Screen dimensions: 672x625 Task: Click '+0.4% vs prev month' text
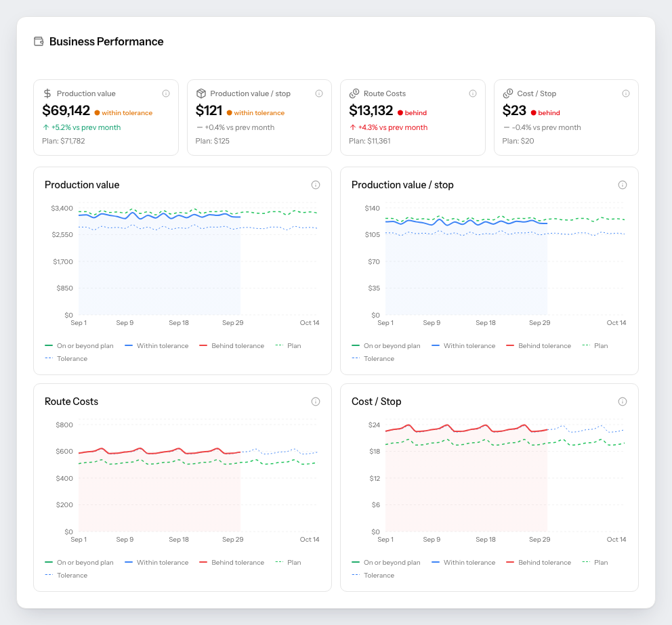point(240,127)
